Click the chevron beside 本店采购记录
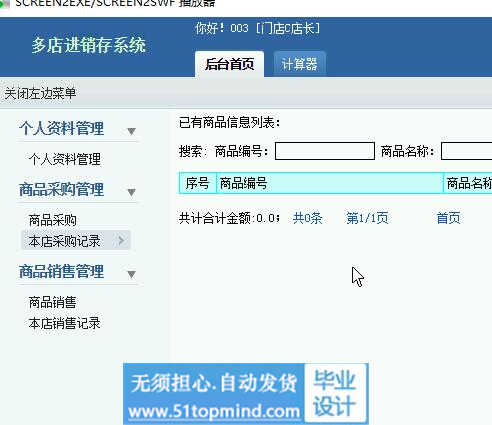492x425 pixels. (121, 240)
